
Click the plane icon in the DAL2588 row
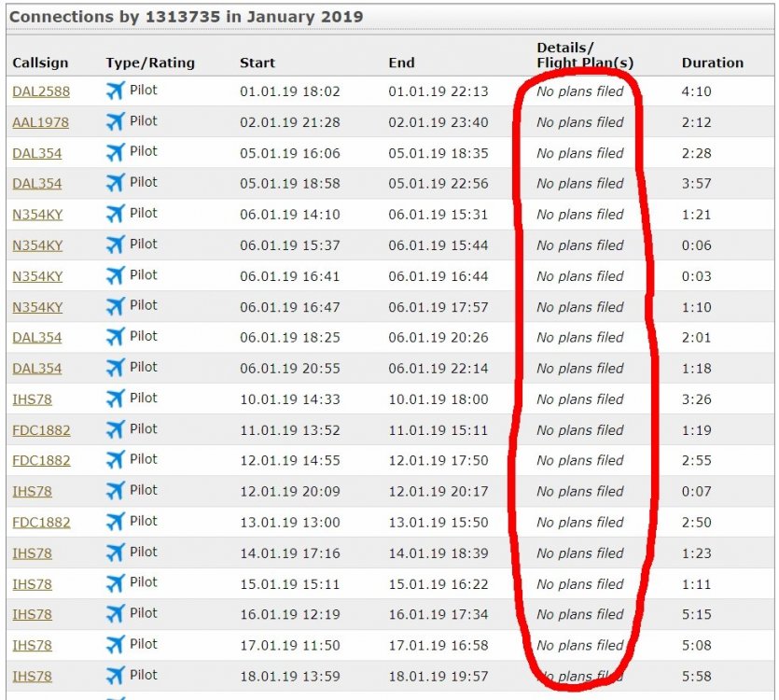[115, 91]
